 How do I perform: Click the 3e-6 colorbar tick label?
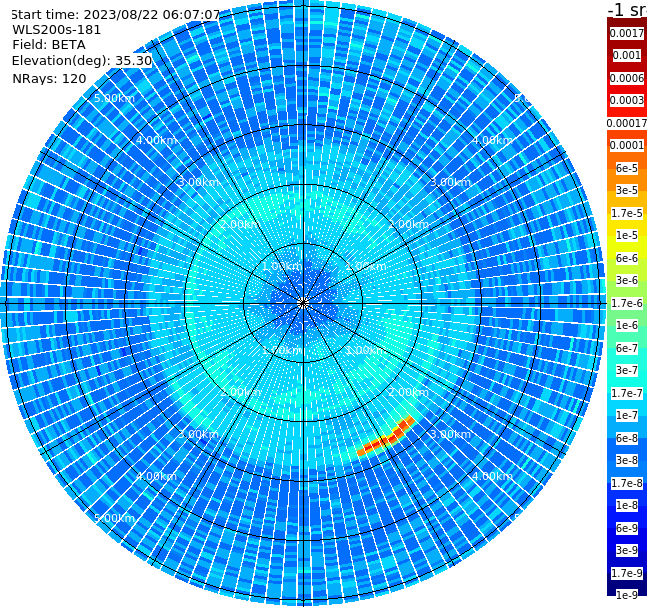(x=627, y=280)
